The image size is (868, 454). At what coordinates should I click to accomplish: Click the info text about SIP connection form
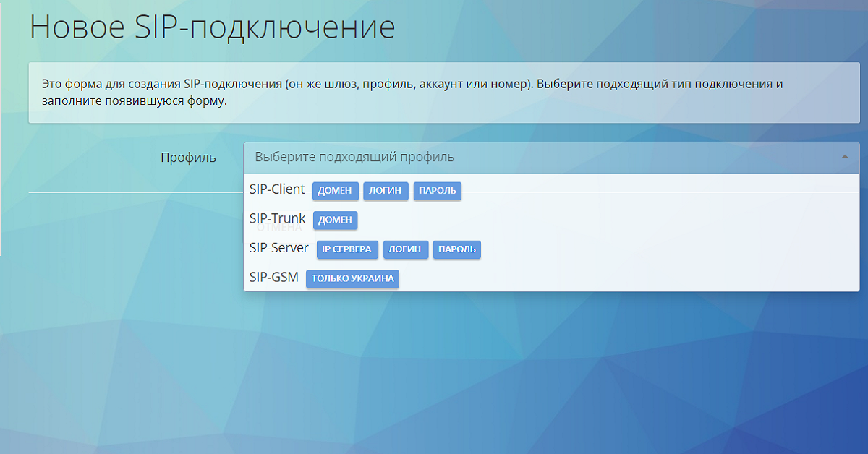click(412, 93)
